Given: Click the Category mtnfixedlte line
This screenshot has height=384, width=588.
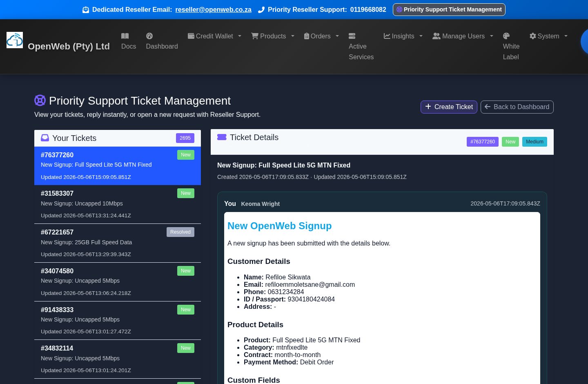Looking at the screenshot, I should (276, 348).
